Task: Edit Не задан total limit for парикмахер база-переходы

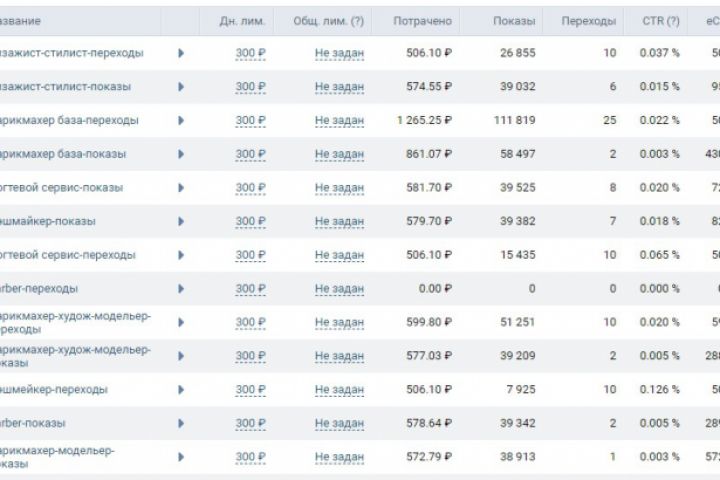Action: [339, 121]
